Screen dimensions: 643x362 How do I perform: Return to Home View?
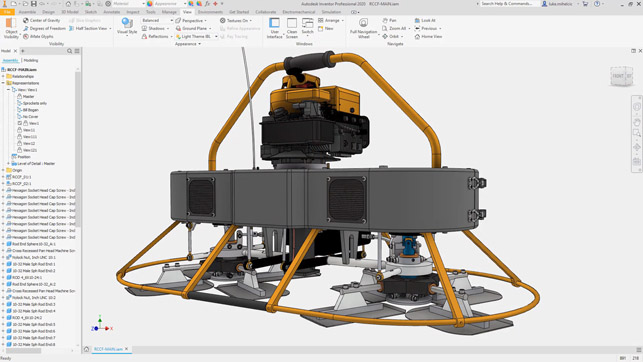point(428,36)
